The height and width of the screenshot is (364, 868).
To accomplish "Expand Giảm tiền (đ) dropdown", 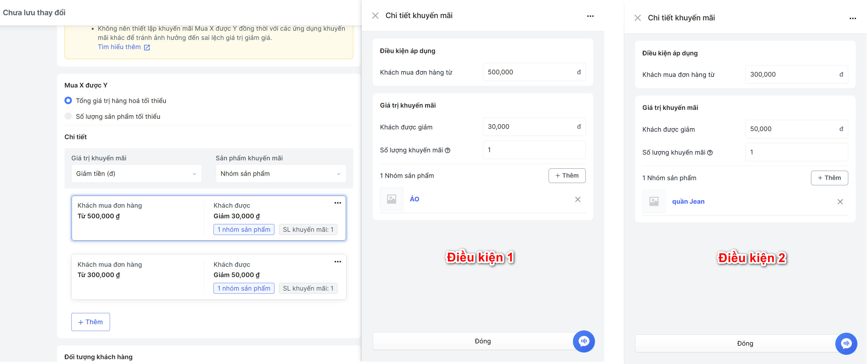I will [136, 174].
